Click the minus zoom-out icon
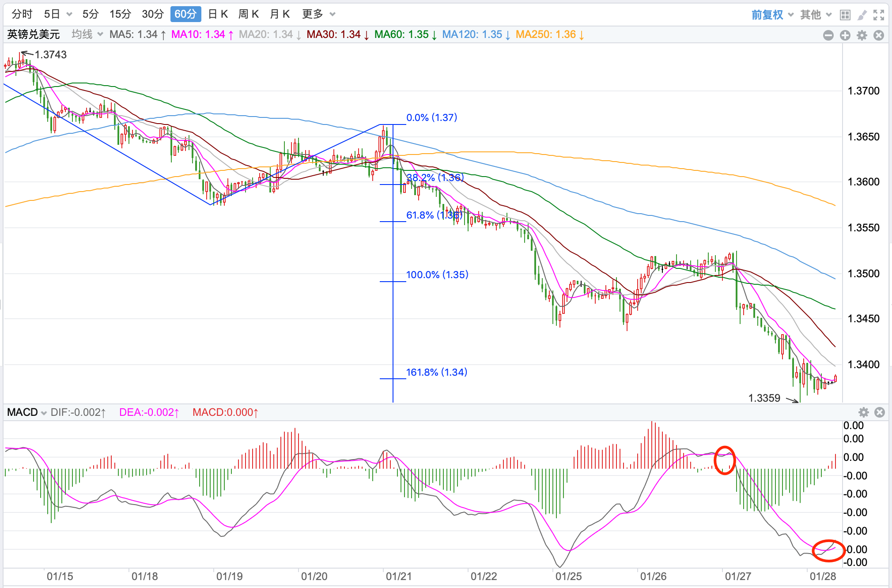 pos(828,35)
